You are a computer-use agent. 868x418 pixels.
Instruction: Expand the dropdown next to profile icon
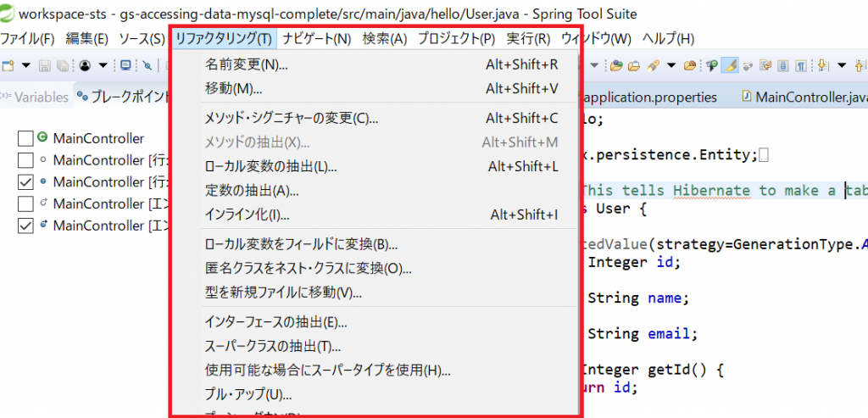pyautogui.click(x=103, y=65)
